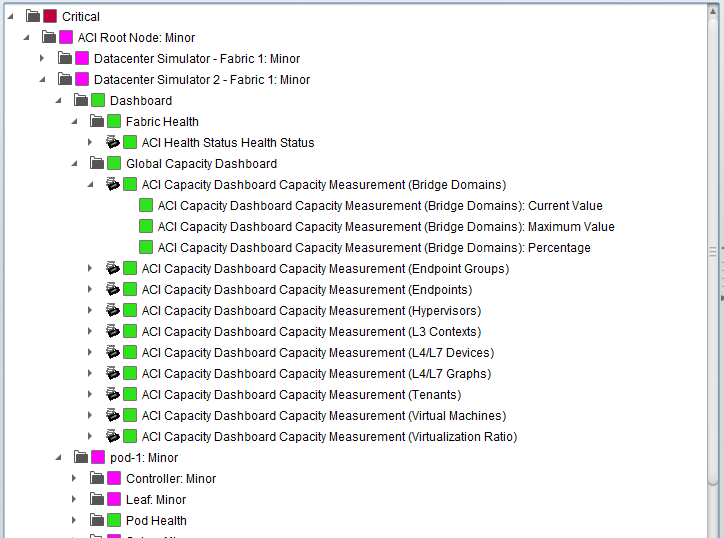This screenshot has height=538, width=724.
Task: Collapse the pod-1: Minor node
Action: [58, 457]
